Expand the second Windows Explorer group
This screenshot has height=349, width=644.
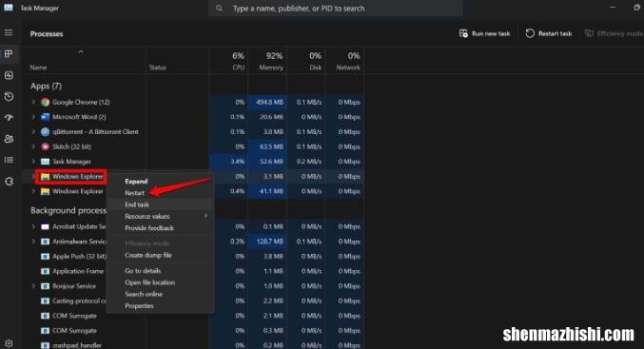(x=33, y=191)
